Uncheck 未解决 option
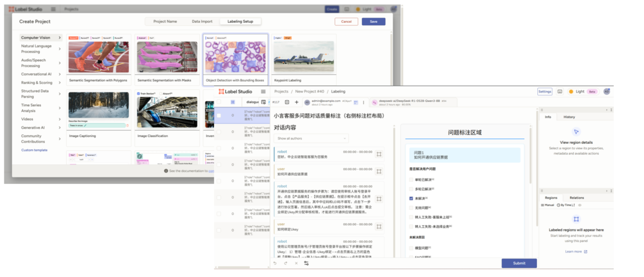Screen dimensions: 644x277 click(411, 198)
